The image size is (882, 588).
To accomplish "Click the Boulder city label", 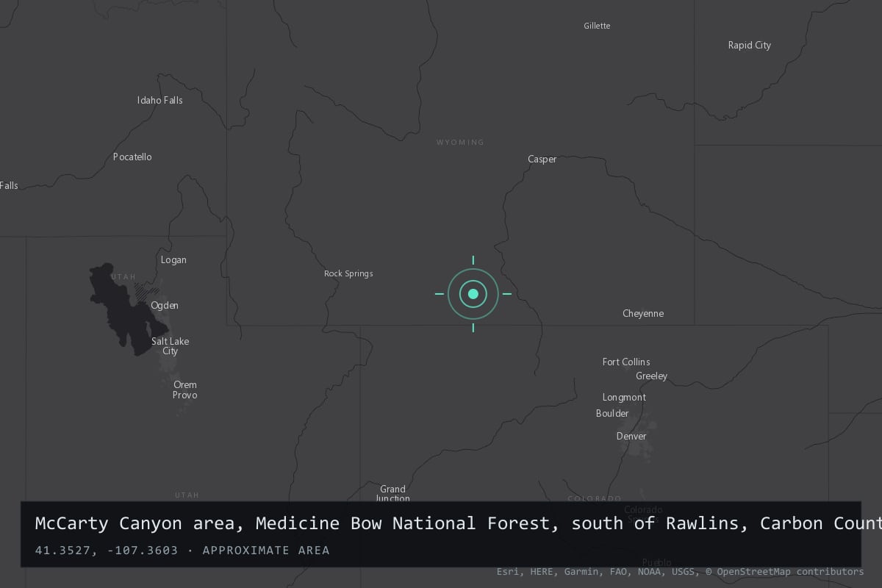I will pos(612,413).
